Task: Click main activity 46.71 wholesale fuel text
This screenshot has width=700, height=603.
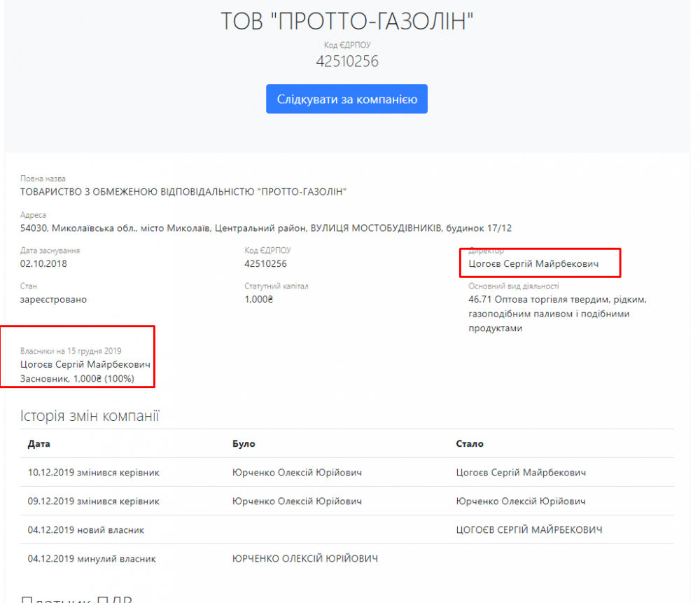Action: click(556, 314)
